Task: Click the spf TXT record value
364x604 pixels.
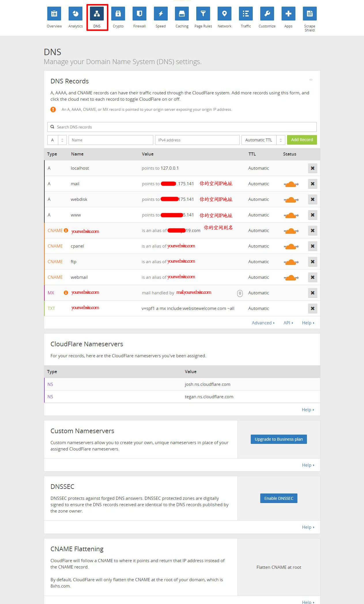Action: pos(188,308)
